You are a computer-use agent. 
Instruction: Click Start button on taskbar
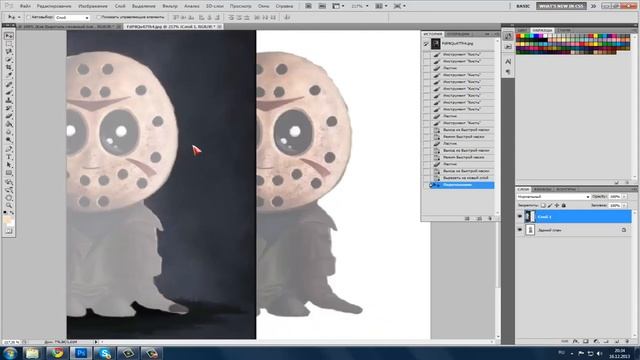[x=9, y=353]
